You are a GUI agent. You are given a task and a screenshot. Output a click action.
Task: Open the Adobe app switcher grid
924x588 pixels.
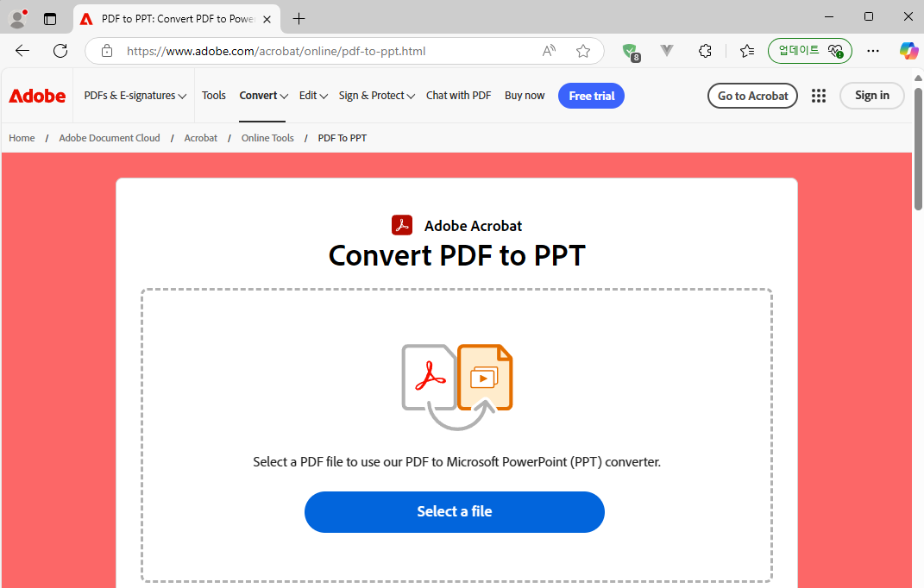coord(819,96)
